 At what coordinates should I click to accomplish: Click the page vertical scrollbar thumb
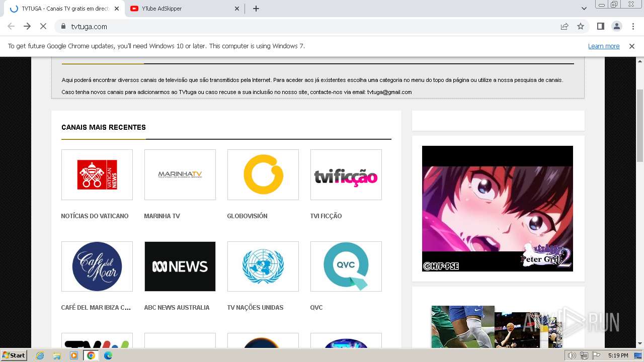point(640,126)
